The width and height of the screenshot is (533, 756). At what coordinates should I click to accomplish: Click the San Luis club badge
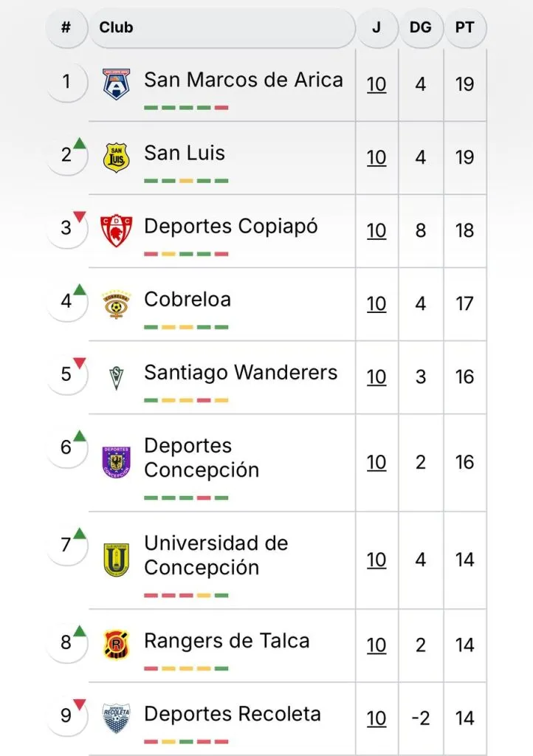117,157
